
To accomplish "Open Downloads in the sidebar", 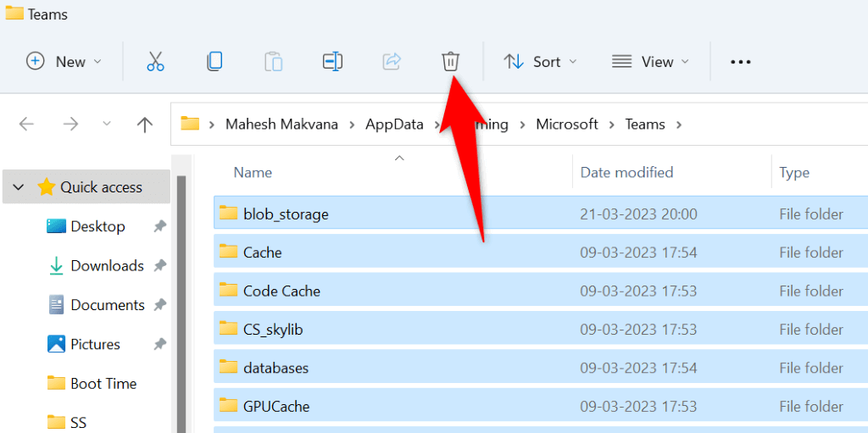I will click(x=107, y=265).
